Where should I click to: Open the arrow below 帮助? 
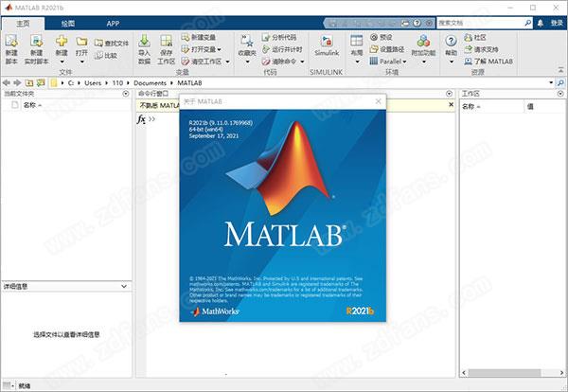(x=451, y=62)
